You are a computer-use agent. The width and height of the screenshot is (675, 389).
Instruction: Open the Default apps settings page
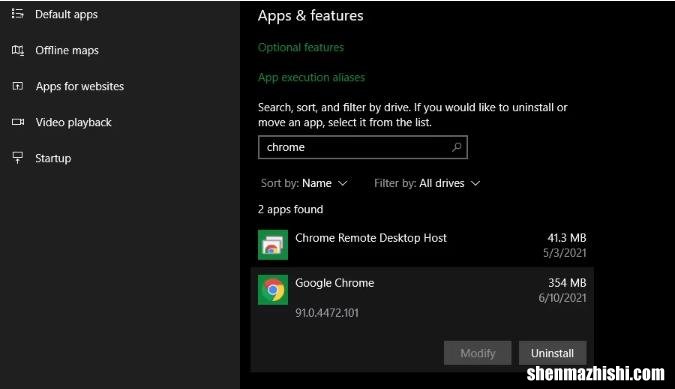(x=66, y=14)
